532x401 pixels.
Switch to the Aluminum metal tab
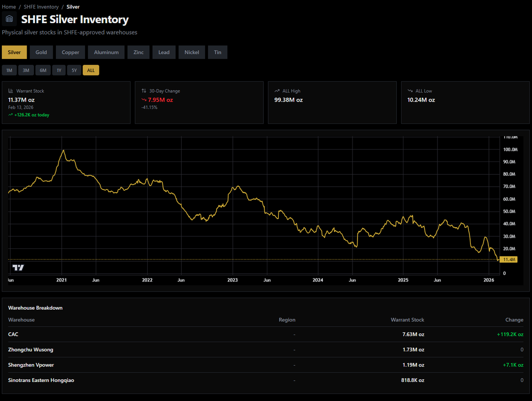coord(106,52)
